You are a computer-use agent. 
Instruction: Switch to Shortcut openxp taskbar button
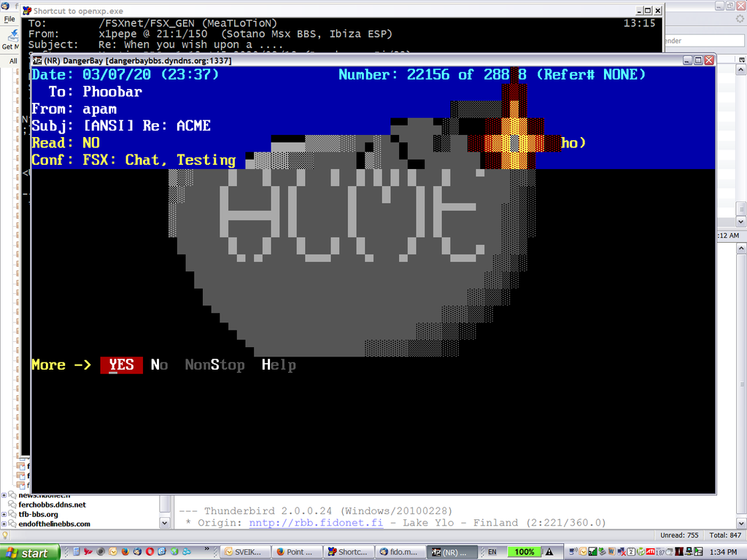(349, 552)
